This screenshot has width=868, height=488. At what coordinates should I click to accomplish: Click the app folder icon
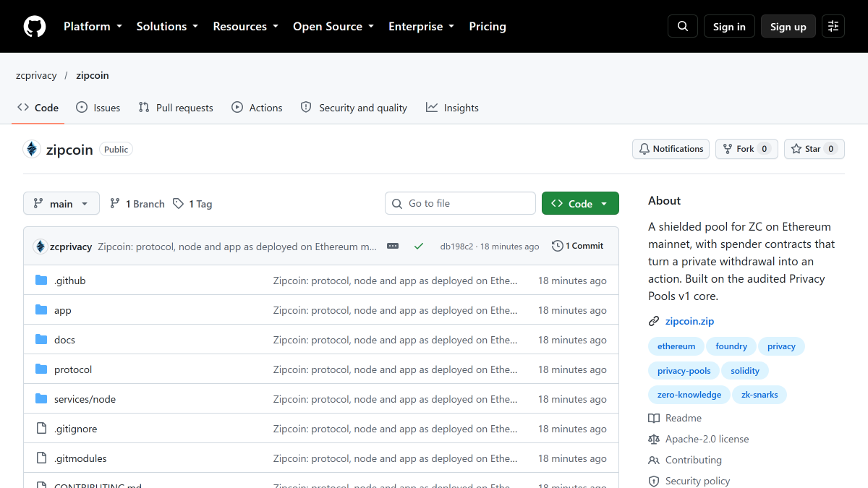pos(41,310)
